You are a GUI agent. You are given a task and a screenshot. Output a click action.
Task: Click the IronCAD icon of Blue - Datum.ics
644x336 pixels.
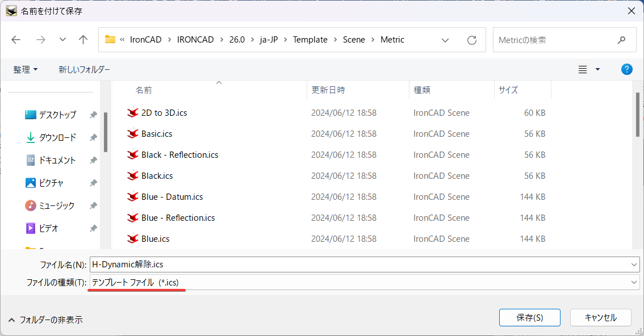tap(133, 196)
